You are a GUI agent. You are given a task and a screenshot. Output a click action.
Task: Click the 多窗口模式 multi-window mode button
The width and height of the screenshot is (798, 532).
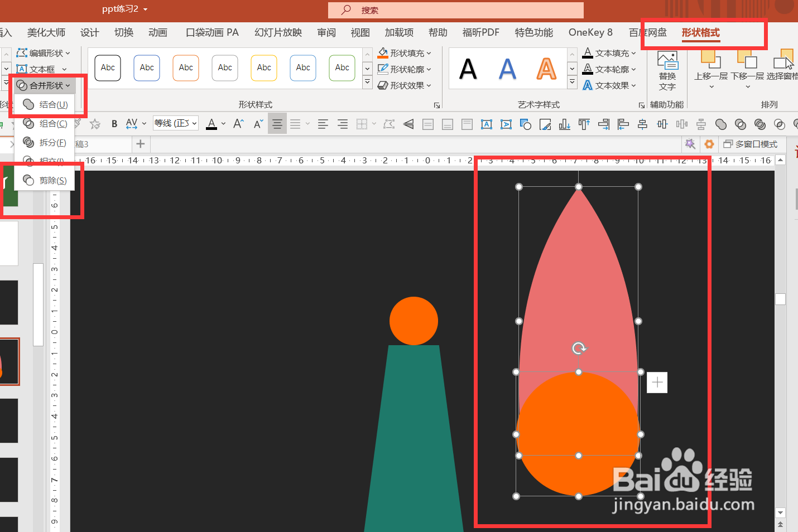click(x=751, y=144)
